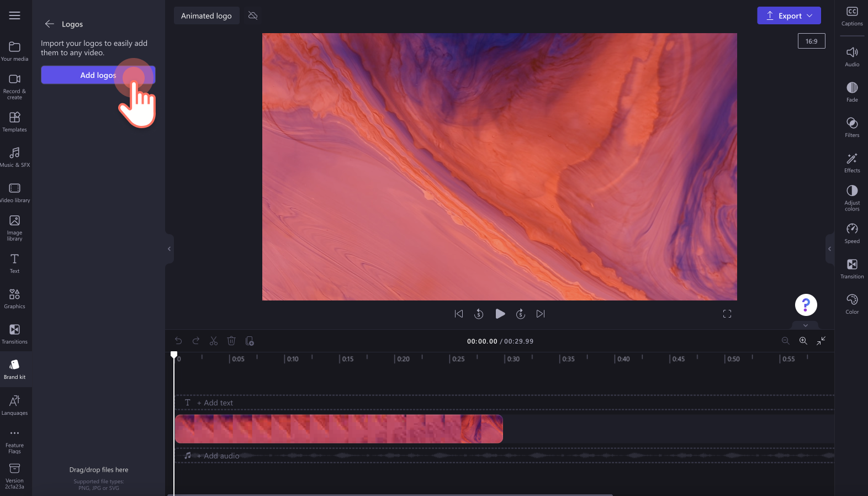Undo the last action
The width and height of the screenshot is (868, 496).
pyautogui.click(x=178, y=341)
